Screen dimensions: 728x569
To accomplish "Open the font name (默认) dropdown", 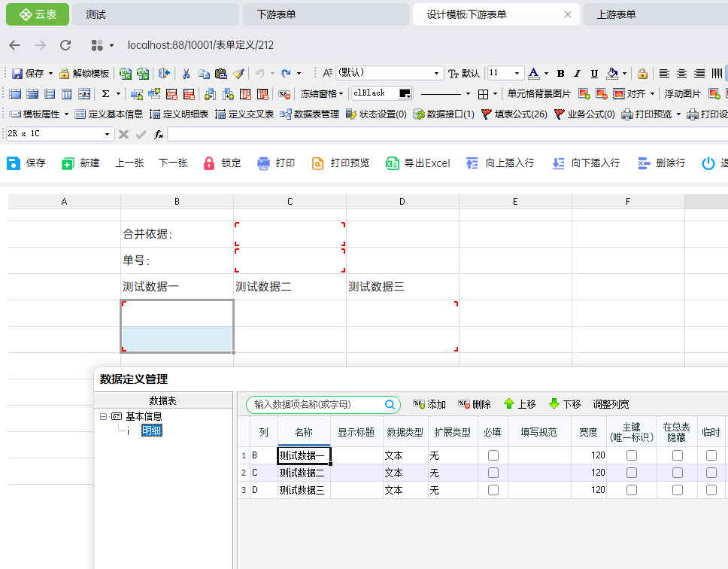I will 436,74.
